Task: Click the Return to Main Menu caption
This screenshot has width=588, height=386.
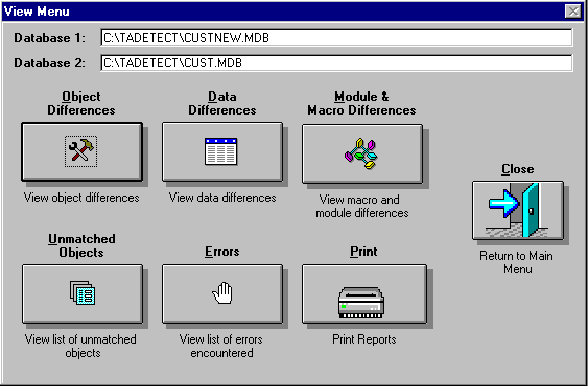Action: (516, 262)
